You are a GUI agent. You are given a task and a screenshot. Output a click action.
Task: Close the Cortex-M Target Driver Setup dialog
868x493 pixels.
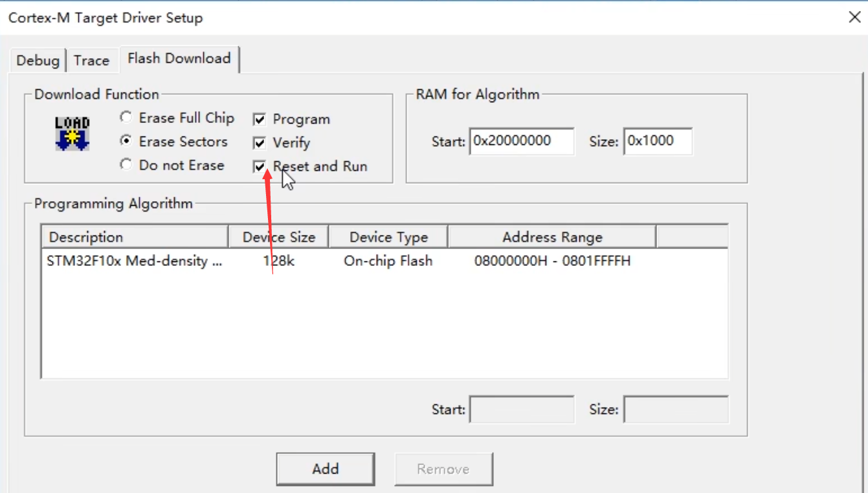click(854, 17)
